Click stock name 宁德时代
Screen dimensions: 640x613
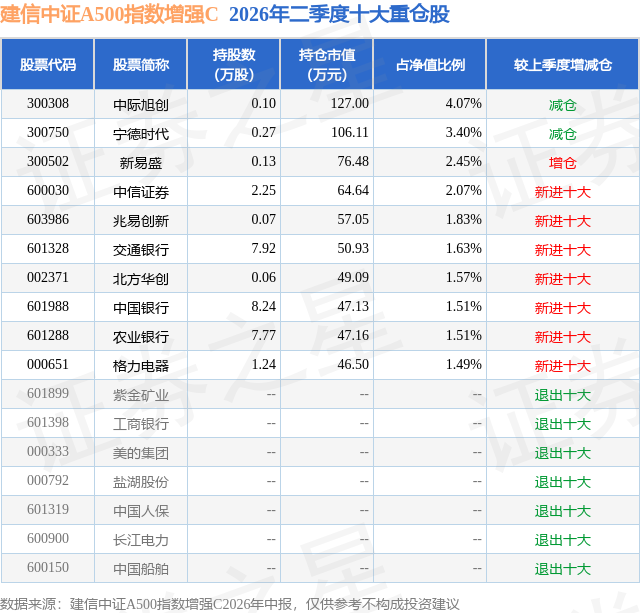(x=141, y=133)
